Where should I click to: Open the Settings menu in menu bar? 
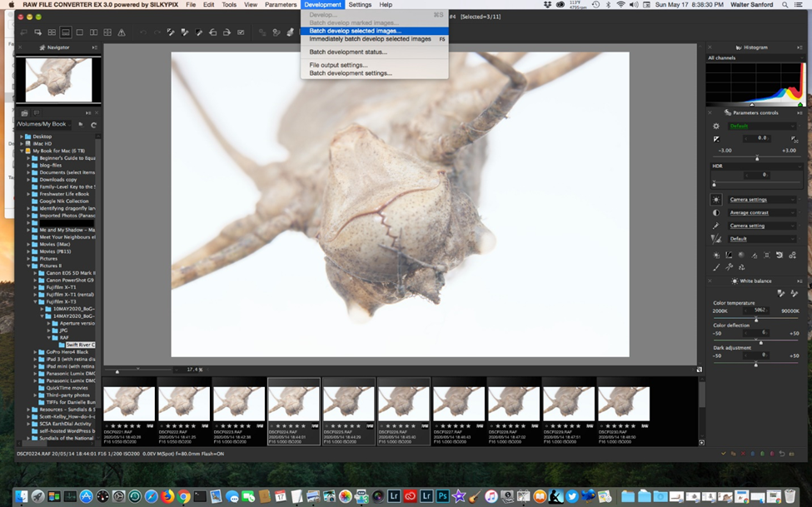(x=360, y=5)
